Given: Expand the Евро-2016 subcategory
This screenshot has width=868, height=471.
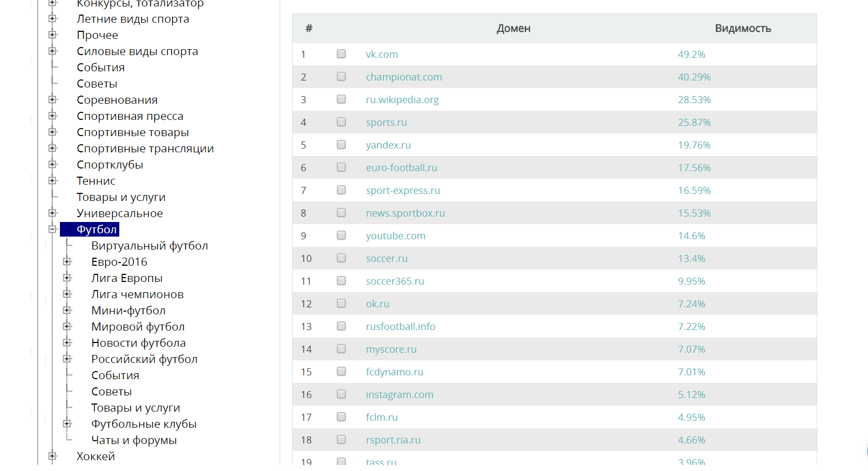Looking at the screenshot, I should 67,261.
